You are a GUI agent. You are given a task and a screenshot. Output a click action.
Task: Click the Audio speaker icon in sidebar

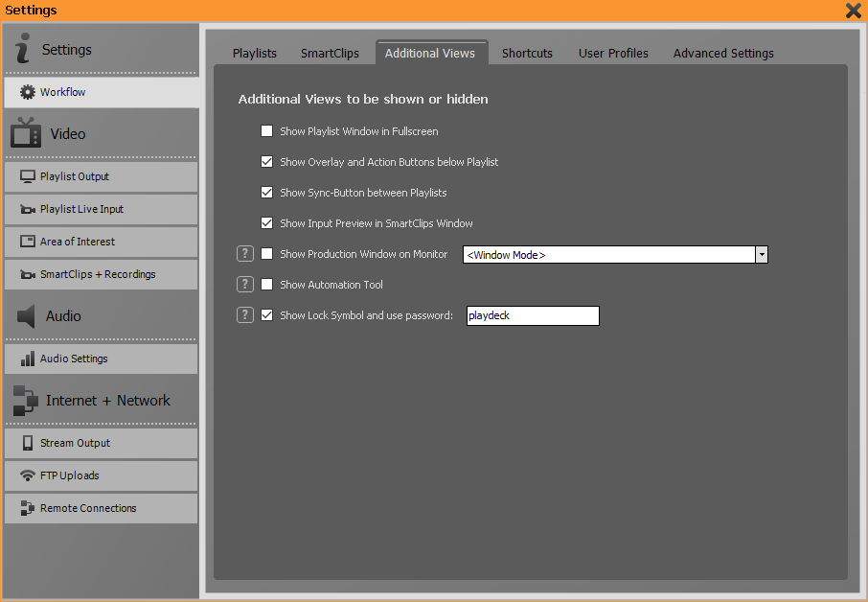pyautogui.click(x=26, y=315)
